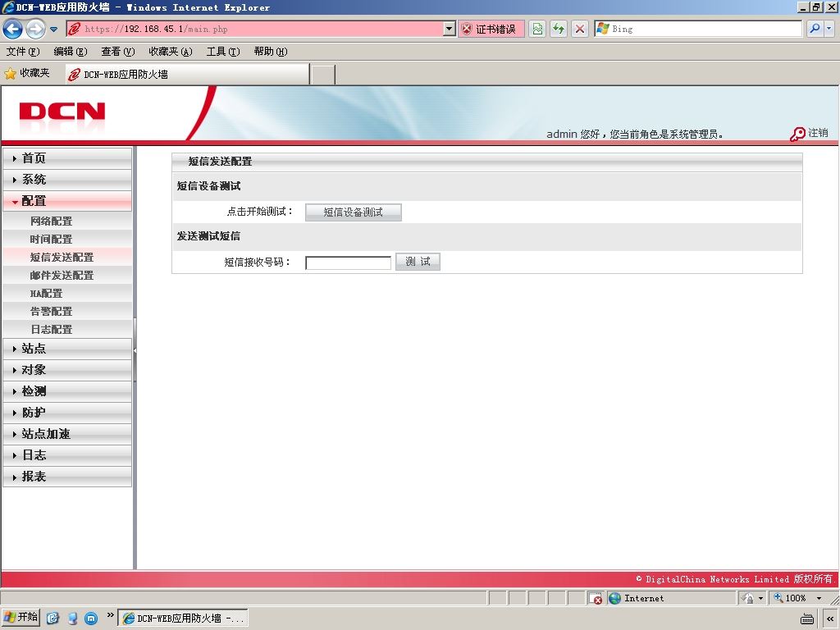This screenshot has width=840, height=630.
Task: Click the 100% zoom level button
Action: click(x=791, y=598)
